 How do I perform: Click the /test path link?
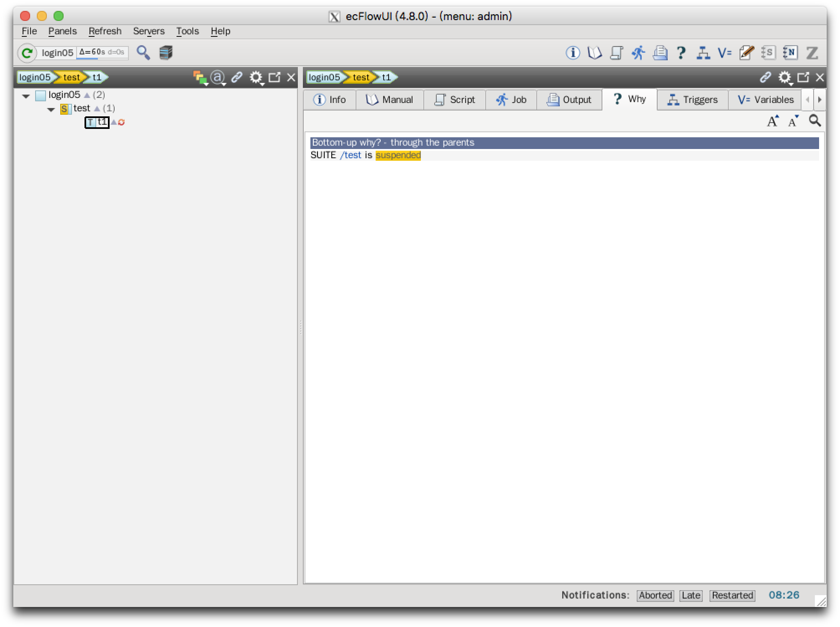click(x=351, y=155)
